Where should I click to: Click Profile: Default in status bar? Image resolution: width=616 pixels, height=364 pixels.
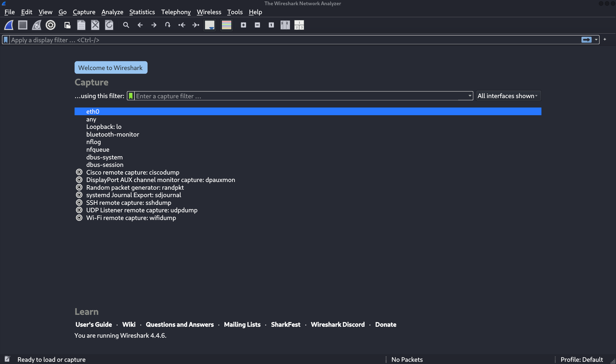click(582, 360)
